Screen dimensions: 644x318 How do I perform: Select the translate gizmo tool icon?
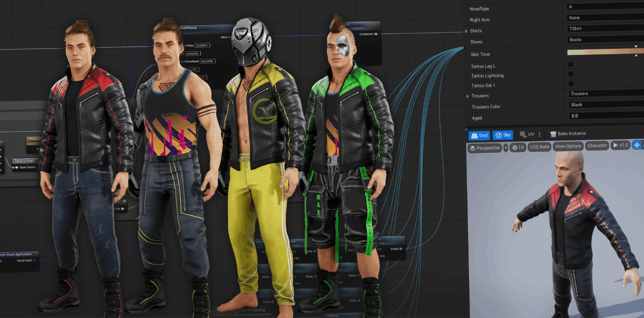tap(637, 145)
